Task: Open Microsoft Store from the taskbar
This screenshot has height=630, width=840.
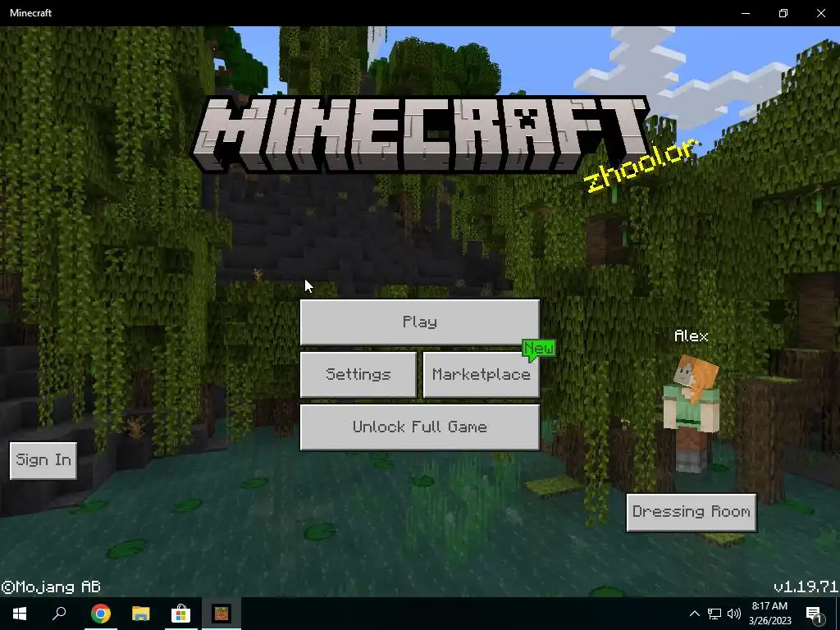Action: point(181,614)
